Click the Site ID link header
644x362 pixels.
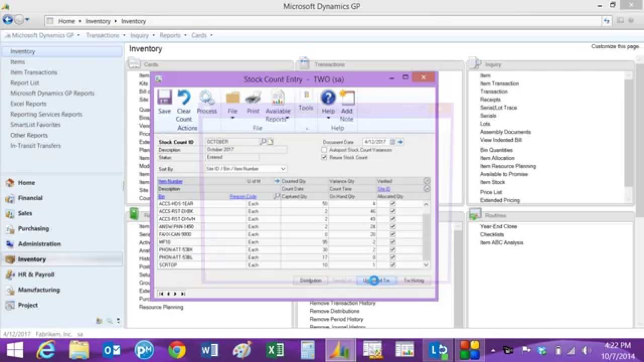pos(384,189)
